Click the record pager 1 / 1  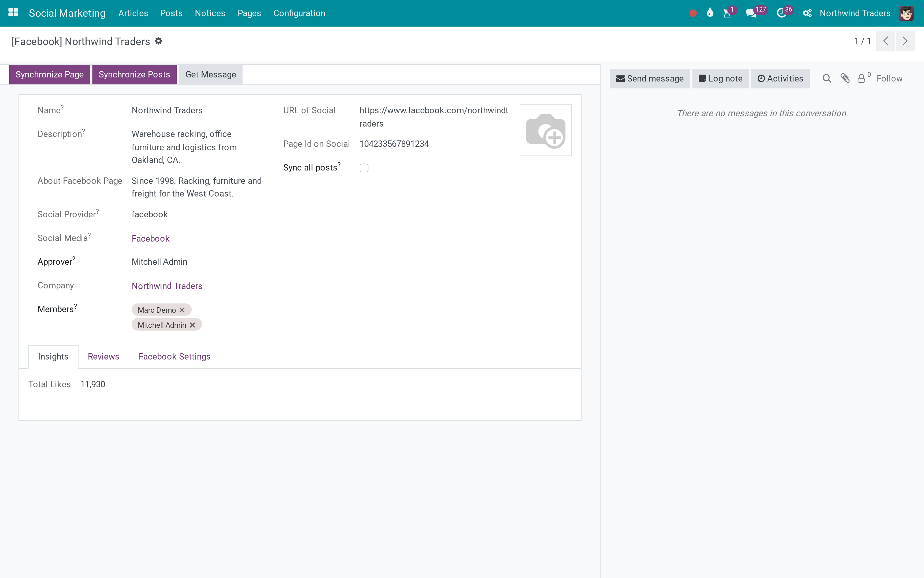pyautogui.click(x=862, y=41)
